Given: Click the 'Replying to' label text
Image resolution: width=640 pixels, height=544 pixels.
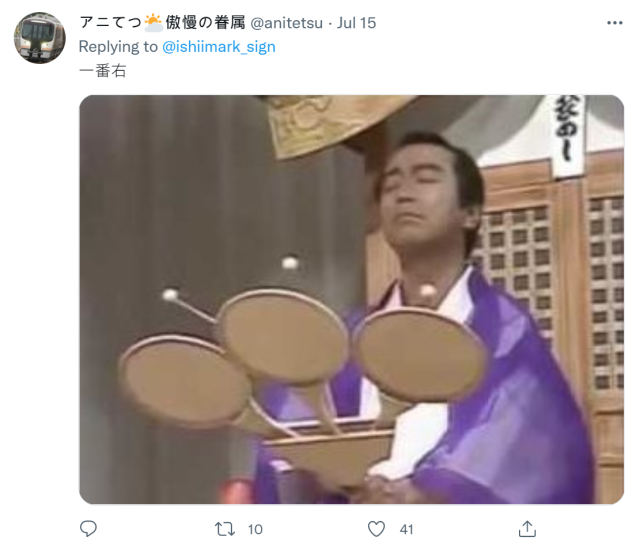Looking at the screenshot, I should 118,47.
